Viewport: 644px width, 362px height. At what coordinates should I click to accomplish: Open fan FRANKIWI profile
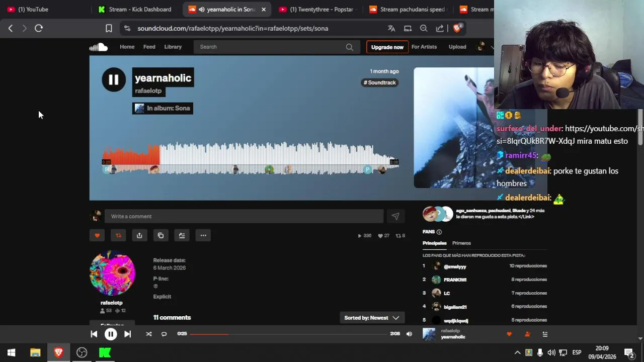(455, 280)
